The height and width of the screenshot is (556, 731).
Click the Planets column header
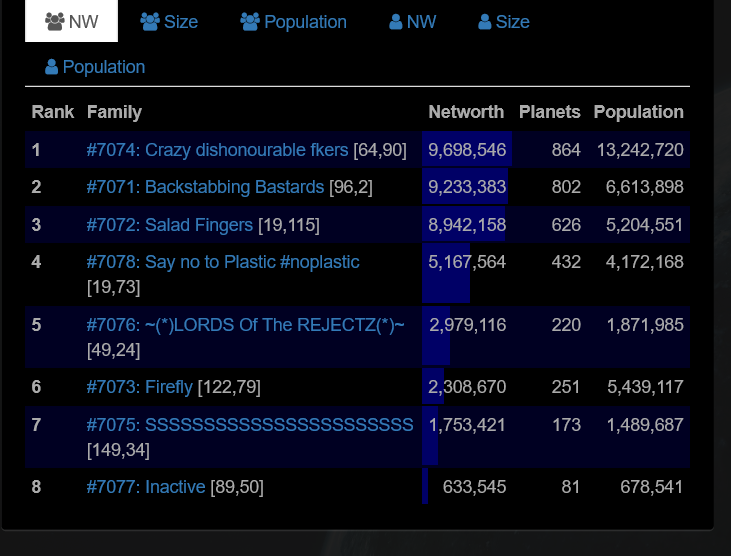(x=549, y=112)
